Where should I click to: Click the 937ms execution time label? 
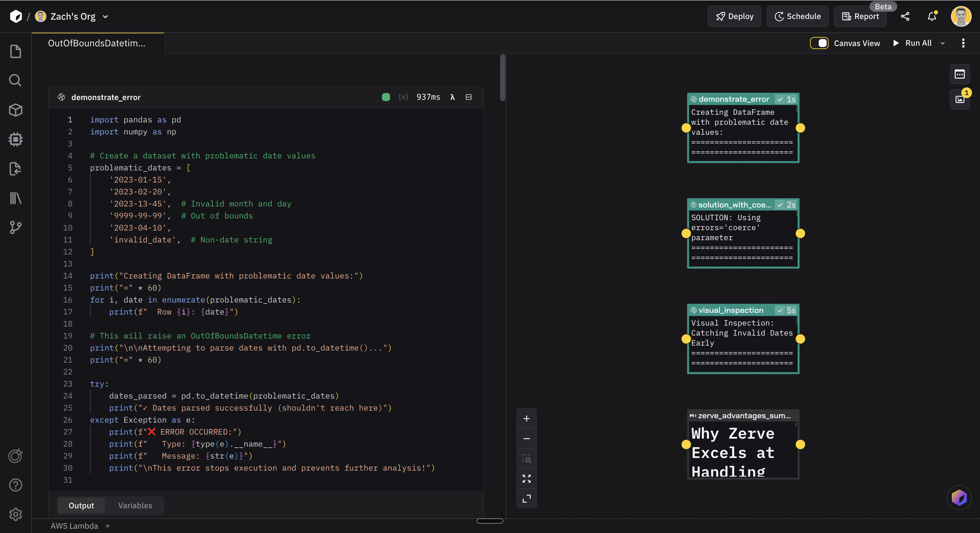pyautogui.click(x=428, y=97)
